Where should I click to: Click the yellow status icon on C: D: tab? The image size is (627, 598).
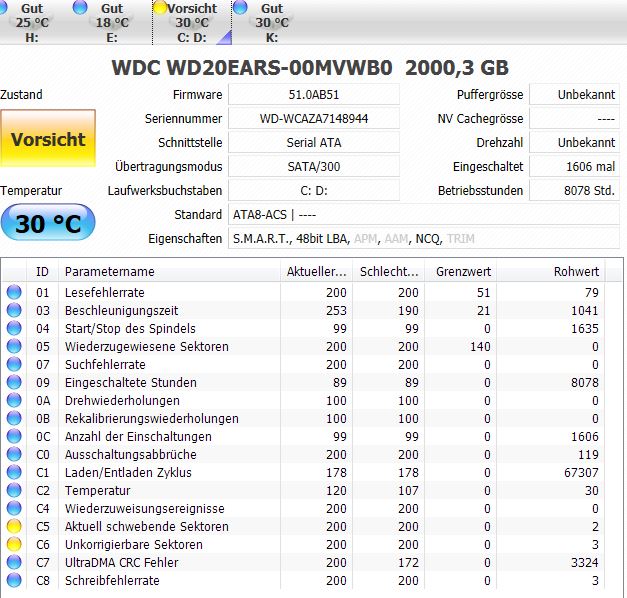pyautogui.click(x=160, y=8)
